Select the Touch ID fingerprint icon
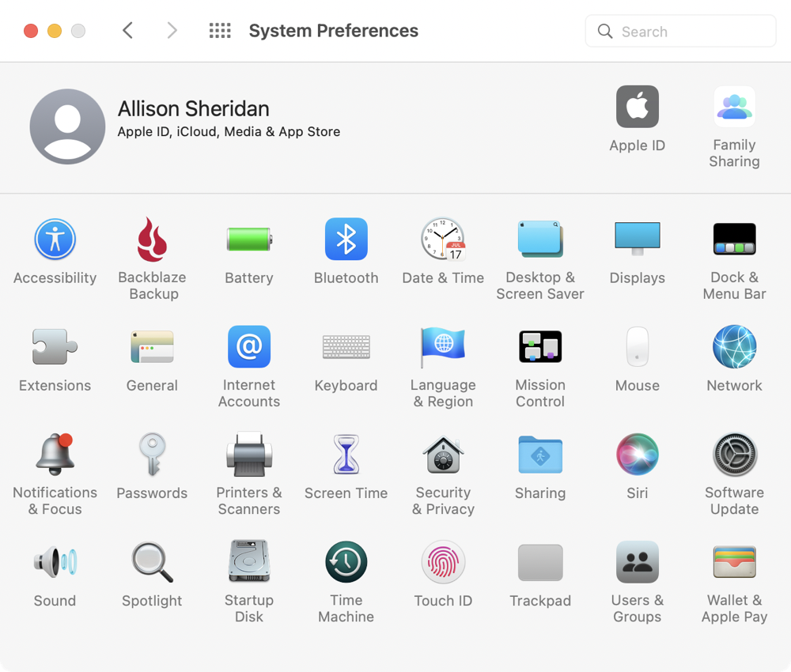This screenshot has width=791, height=672. [x=443, y=562]
